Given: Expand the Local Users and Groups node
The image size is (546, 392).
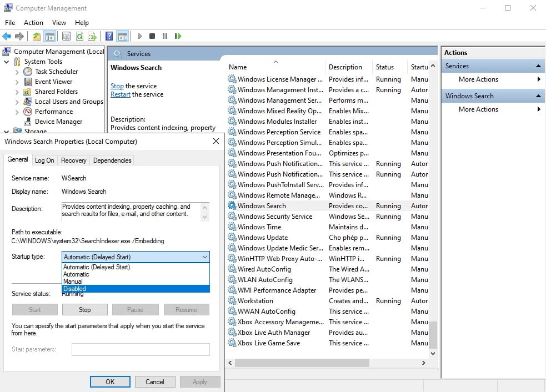Looking at the screenshot, I should pyautogui.click(x=17, y=102).
